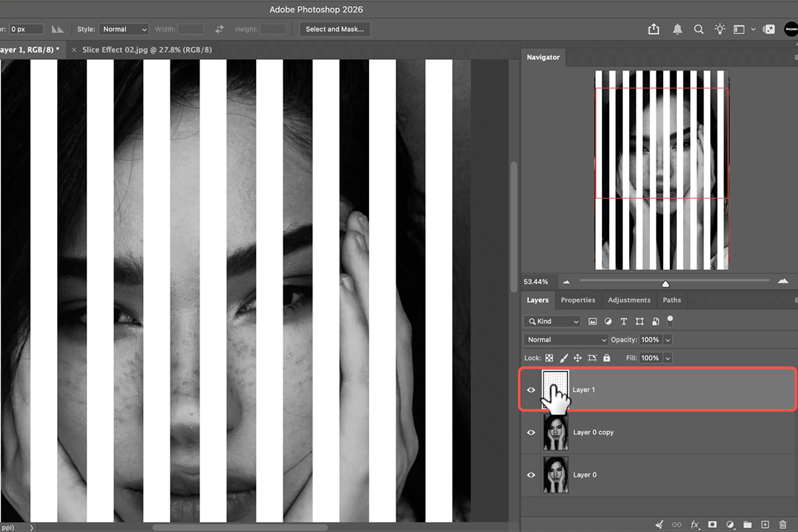798x532 pixels.
Task: Click the quick actions brush icon
Action: point(659,525)
